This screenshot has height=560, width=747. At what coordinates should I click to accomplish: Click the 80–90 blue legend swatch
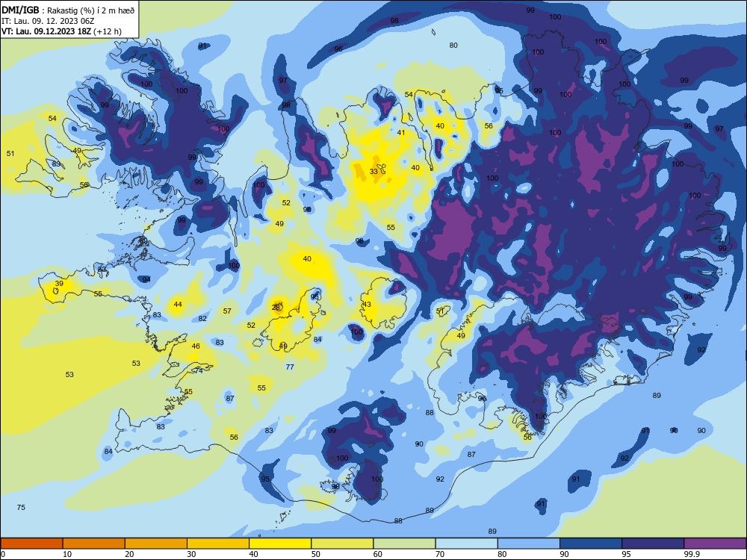529,544
